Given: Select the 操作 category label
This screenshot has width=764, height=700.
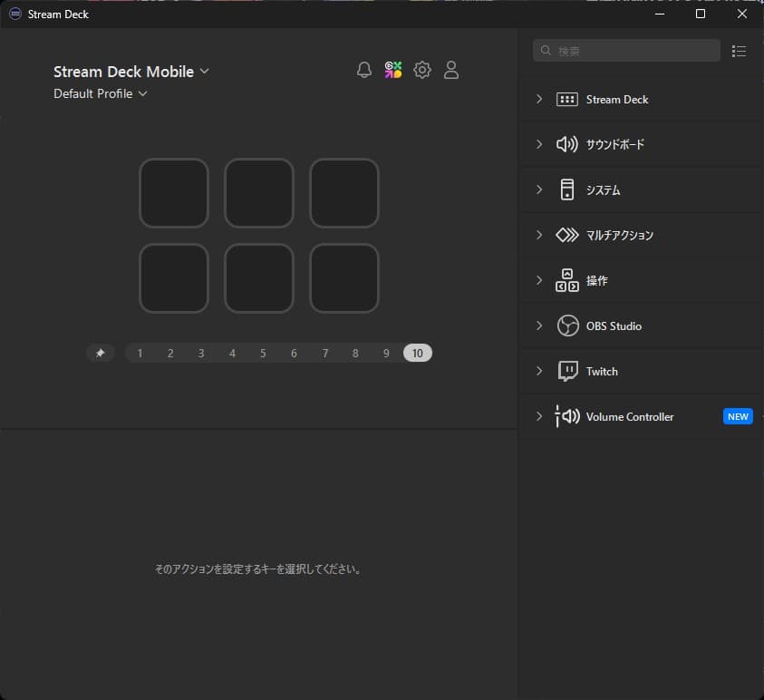Looking at the screenshot, I should coord(597,280).
